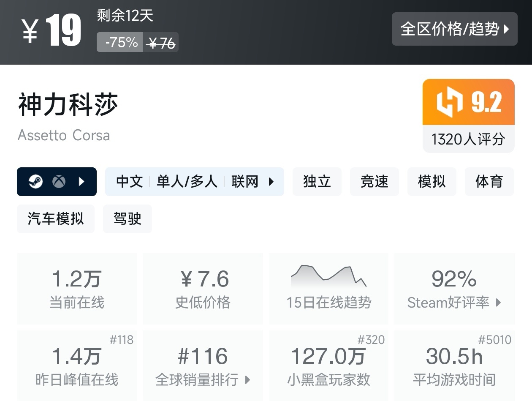532x401 pixels.
Task: Toggle the 模拟 genre tag
Action: coord(432,182)
